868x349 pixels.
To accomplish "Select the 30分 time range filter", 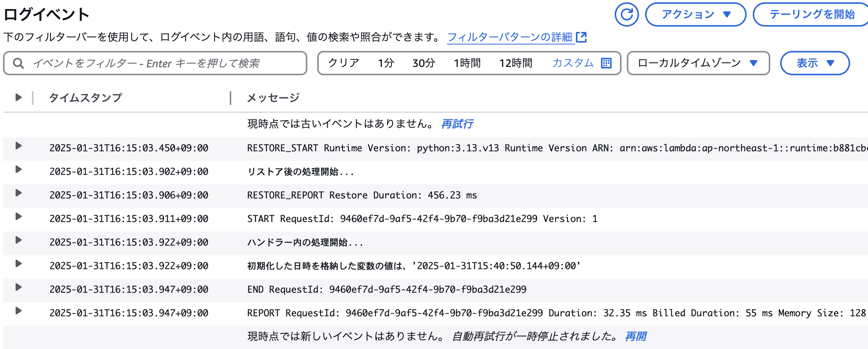I will (422, 63).
